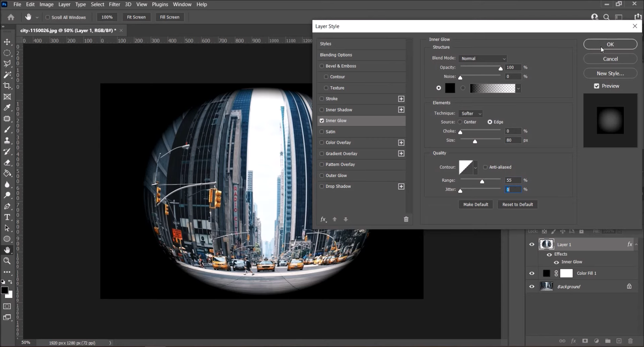Viewport: 644px width, 347px height.
Task: Select the Eraser tool
Action: [7, 163]
